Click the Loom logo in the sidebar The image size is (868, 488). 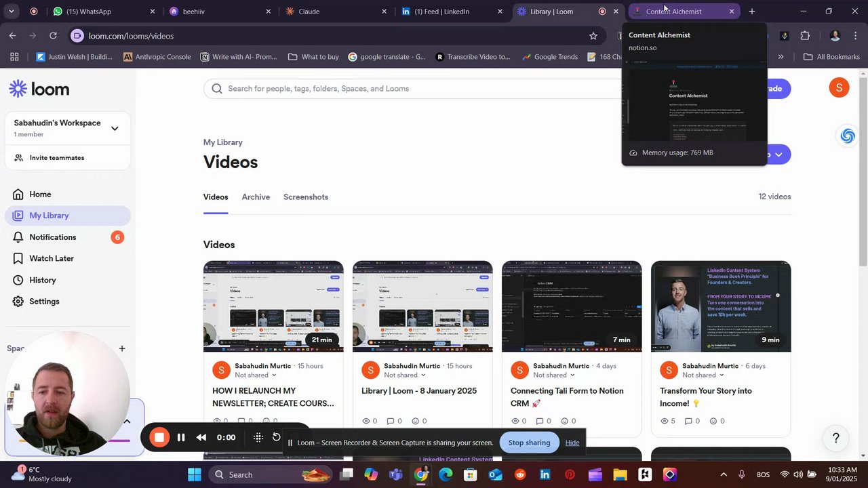39,89
